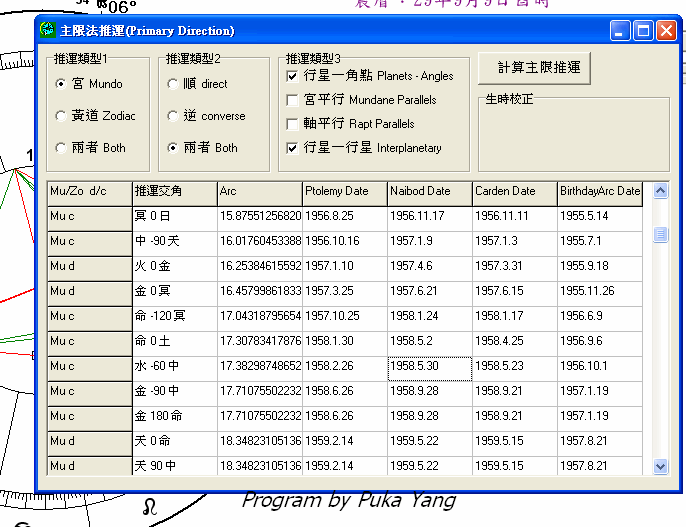
Task: Select the 冥 0 日 cell
Action: point(175,219)
